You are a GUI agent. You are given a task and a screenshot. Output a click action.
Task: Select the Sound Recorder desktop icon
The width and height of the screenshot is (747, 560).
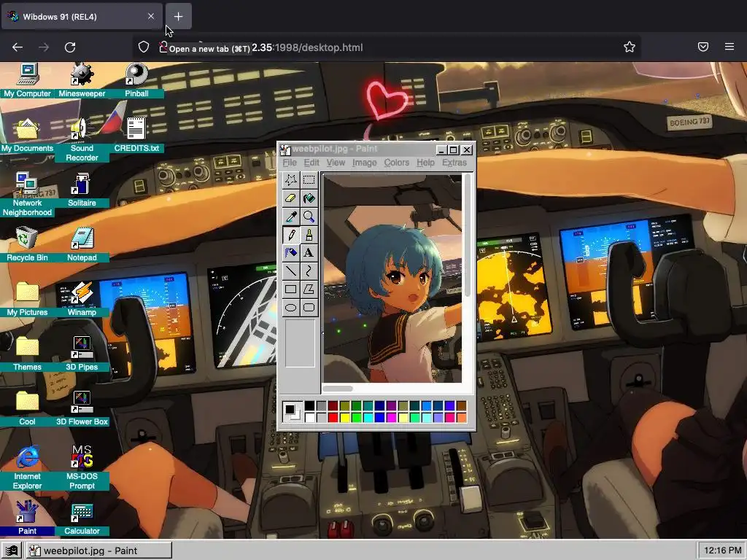pos(82,140)
